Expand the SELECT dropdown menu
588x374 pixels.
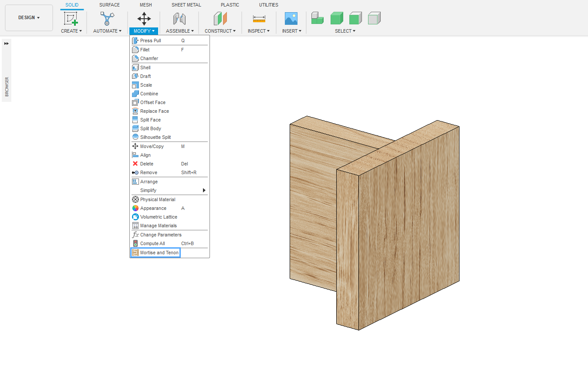[345, 31]
